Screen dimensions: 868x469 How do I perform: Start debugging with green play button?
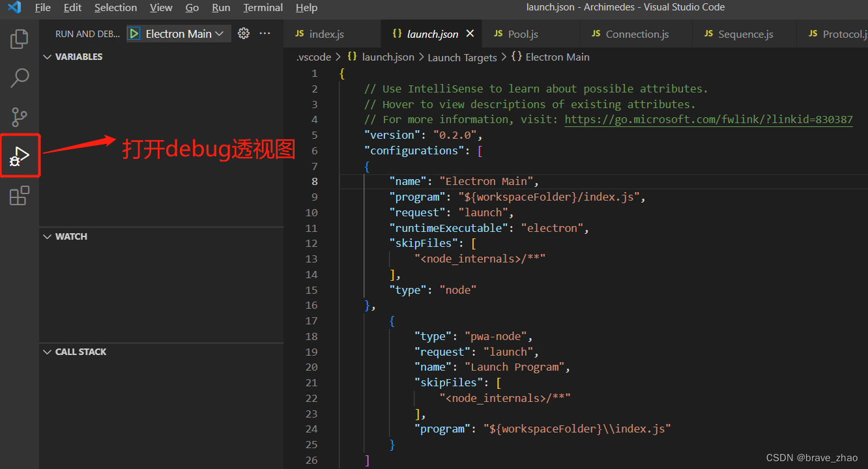click(x=134, y=34)
